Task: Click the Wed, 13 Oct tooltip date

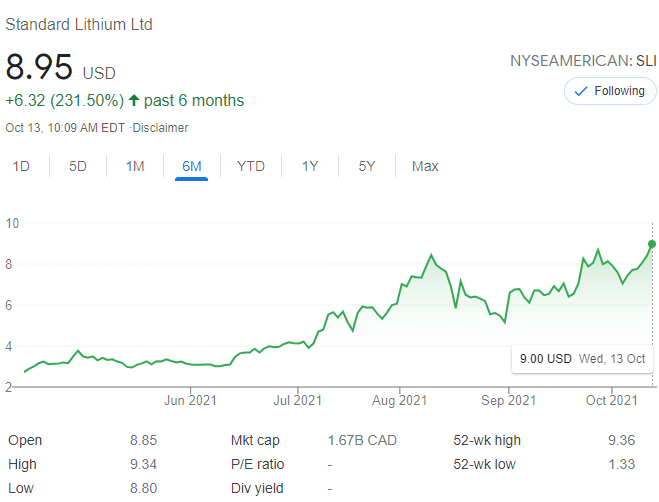Action: point(612,359)
